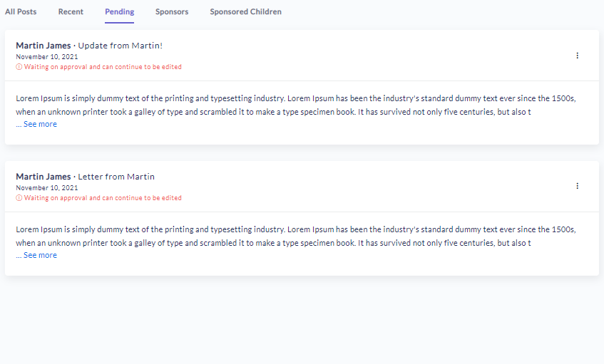Click info icon on 'Letter from Martin' approval notice
The height and width of the screenshot is (364, 604).
(19, 198)
